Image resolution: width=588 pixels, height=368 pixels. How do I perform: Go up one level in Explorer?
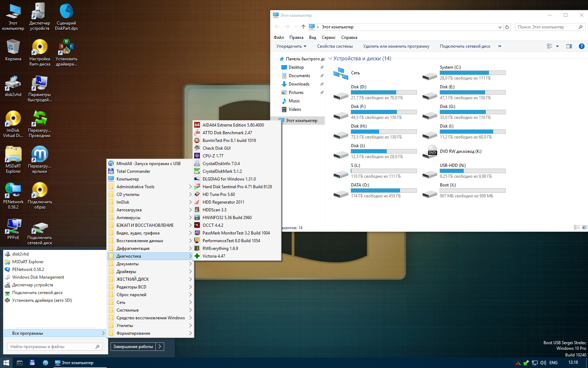tap(303, 27)
